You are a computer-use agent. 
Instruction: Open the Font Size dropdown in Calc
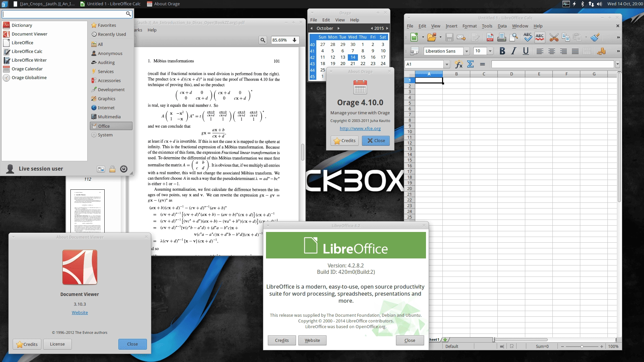tap(490, 51)
